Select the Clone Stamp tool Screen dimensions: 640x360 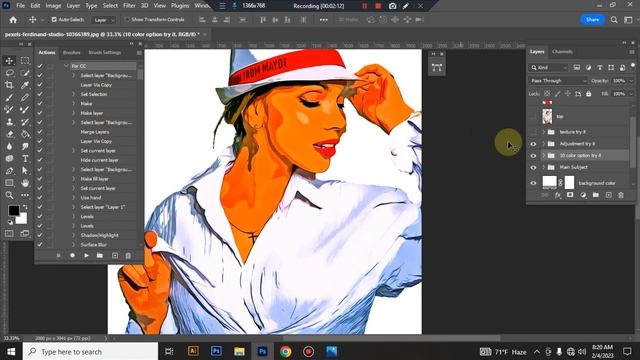(9, 122)
